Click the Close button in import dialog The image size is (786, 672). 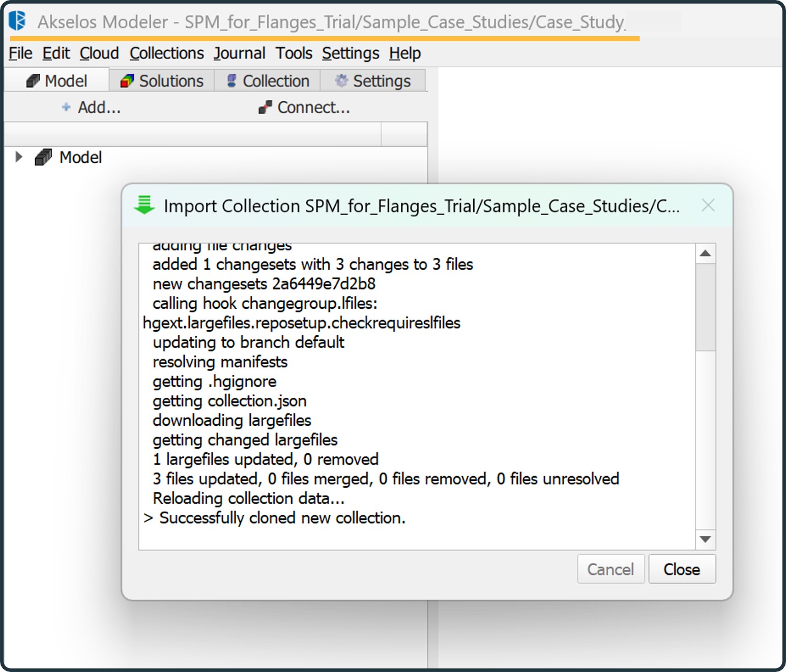pos(682,569)
